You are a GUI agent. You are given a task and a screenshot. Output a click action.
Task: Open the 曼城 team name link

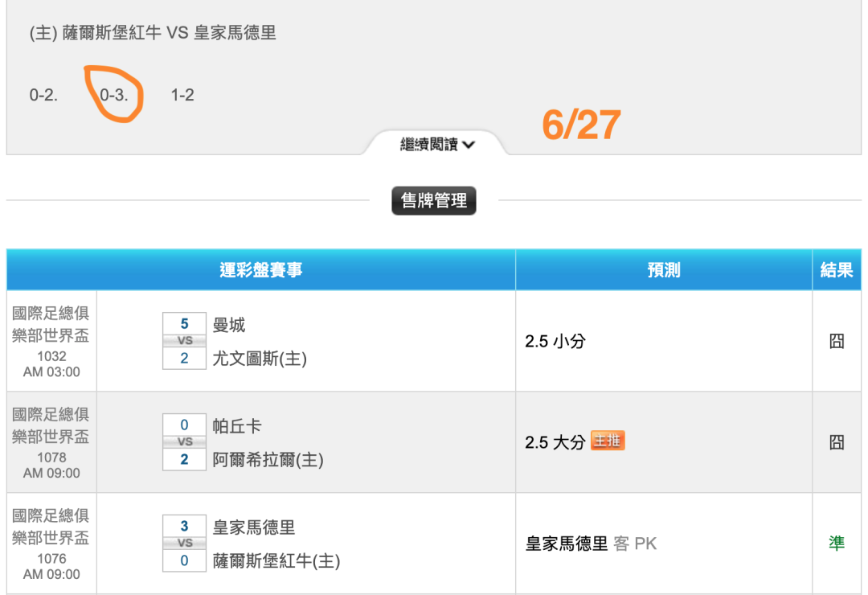[228, 325]
